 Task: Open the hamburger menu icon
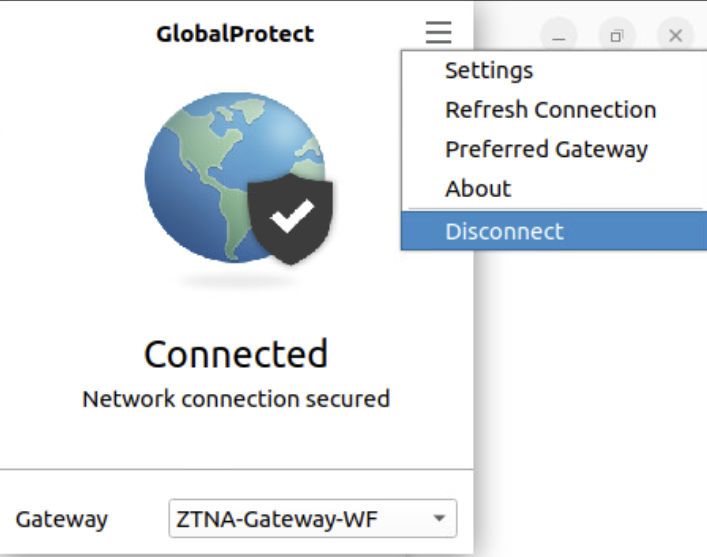[x=438, y=33]
